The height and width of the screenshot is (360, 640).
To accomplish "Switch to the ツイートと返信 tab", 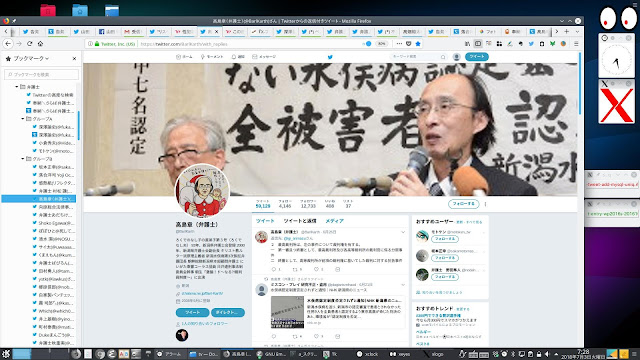I will coord(300,221).
